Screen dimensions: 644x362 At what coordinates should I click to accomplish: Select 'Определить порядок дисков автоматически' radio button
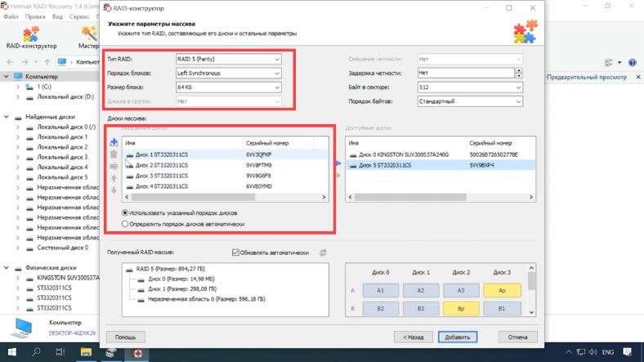point(124,223)
